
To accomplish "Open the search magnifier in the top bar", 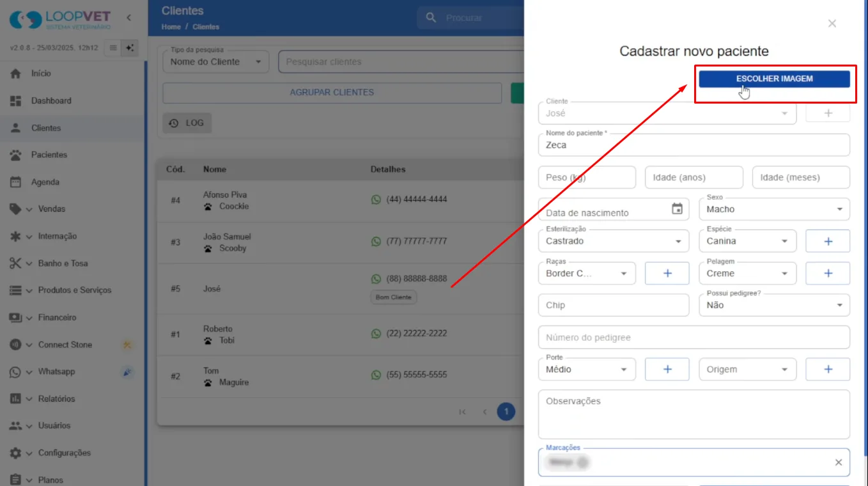I will (x=431, y=18).
